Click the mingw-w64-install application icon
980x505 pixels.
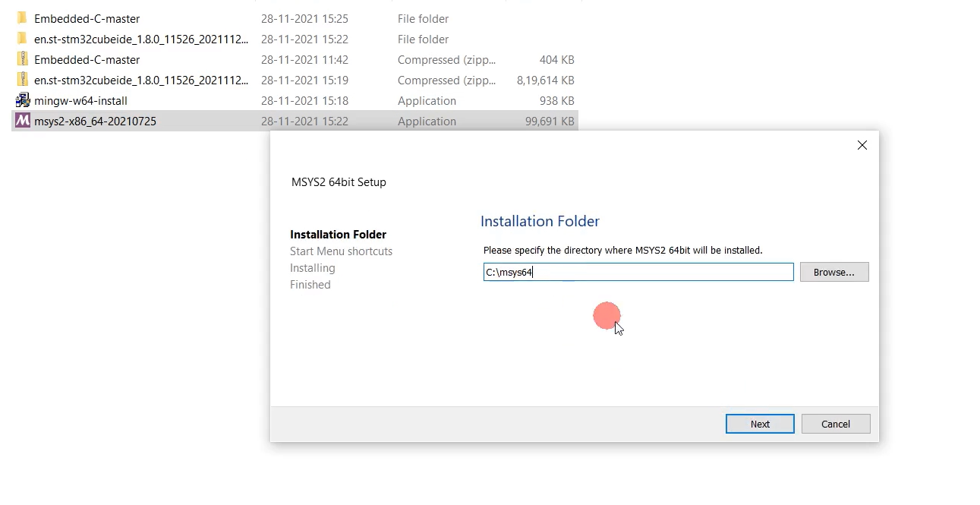(22, 100)
